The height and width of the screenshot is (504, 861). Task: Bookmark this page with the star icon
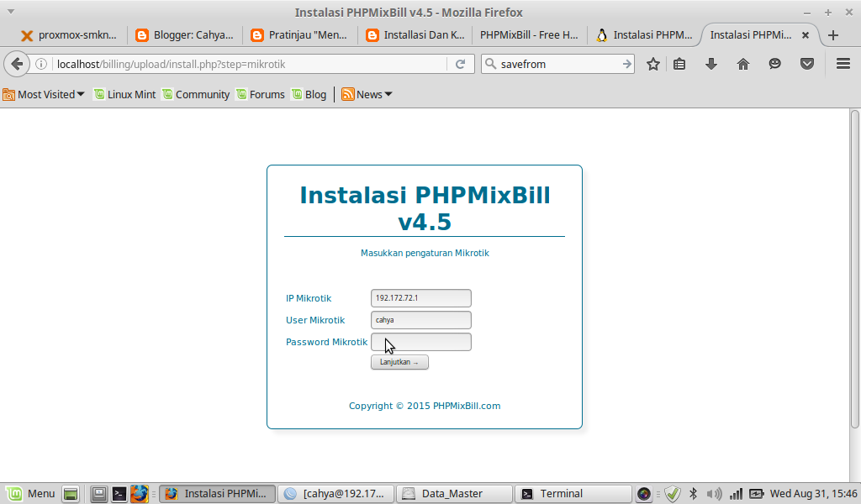(x=652, y=64)
